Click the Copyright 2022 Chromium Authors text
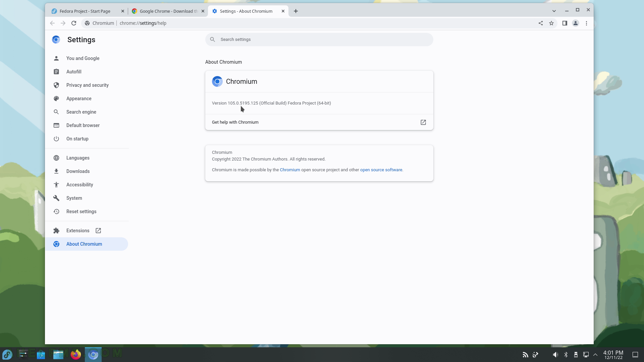This screenshot has width=644, height=362. (269, 159)
